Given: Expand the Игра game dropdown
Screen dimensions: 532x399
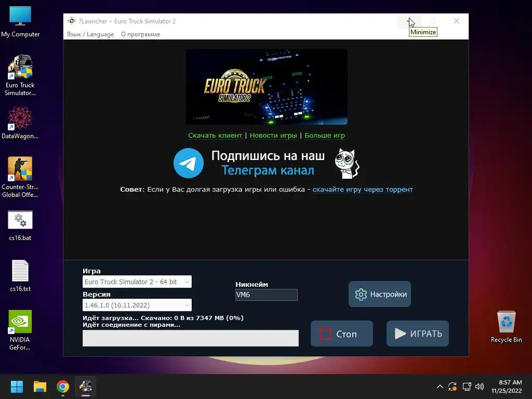Looking at the screenshot, I should 137,282.
